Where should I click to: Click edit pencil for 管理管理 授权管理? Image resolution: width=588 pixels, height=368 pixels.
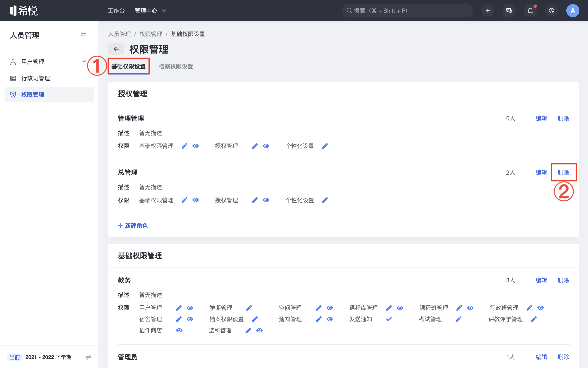click(x=255, y=146)
